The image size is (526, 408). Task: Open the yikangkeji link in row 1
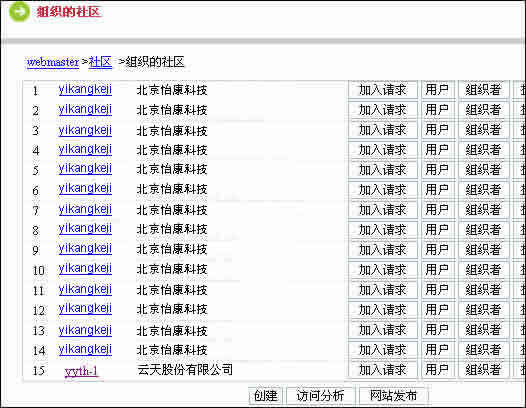pyautogui.click(x=85, y=90)
